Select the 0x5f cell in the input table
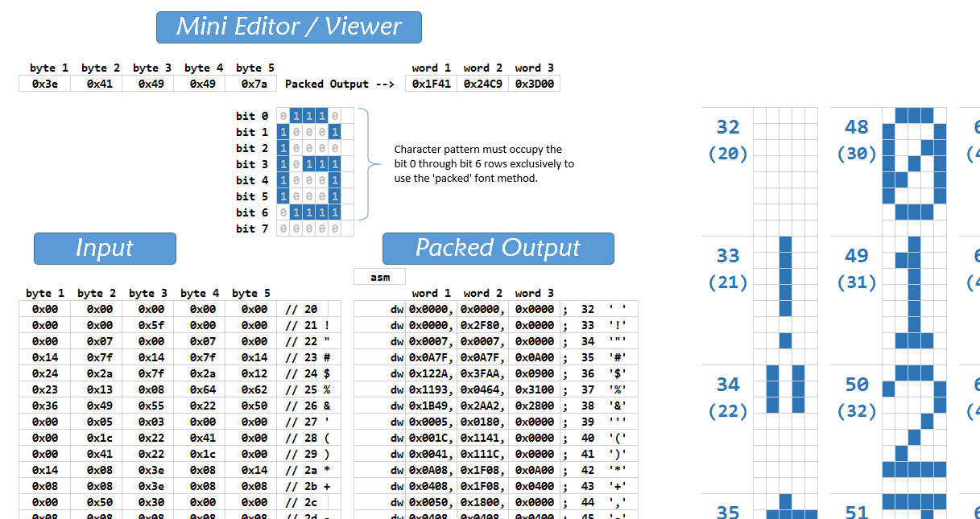The image size is (980, 519). pyautogui.click(x=147, y=325)
